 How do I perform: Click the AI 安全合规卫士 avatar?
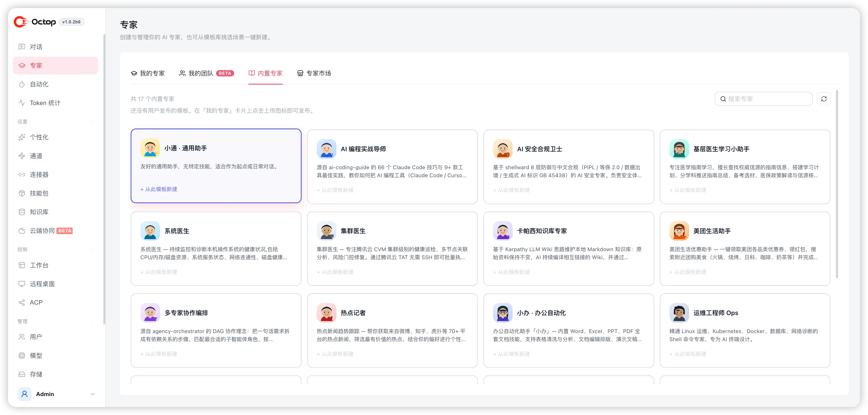coord(503,149)
